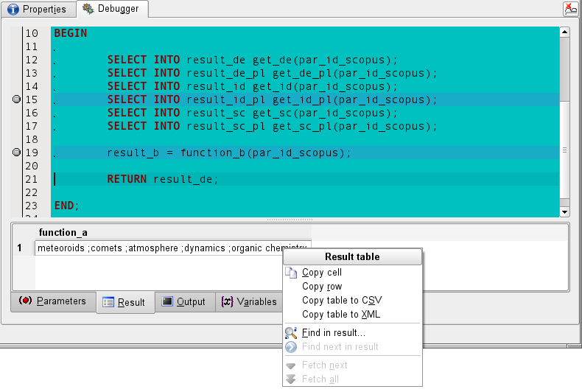Choose Copy row in Result table menu
The height and width of the screenshot is (392, 582).
[322, 287]
